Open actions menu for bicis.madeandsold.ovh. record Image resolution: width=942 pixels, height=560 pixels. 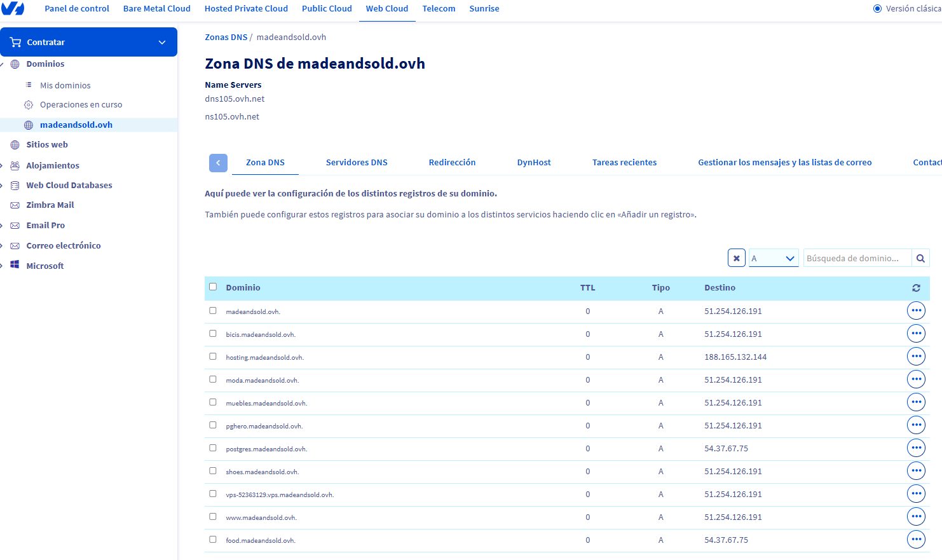(x=916, y=334)
